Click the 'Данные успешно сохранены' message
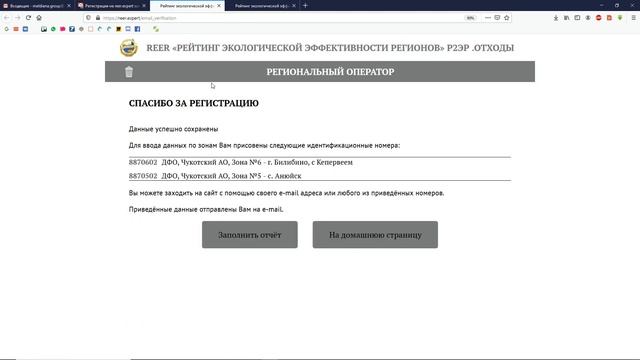The width and height of the screenshot is (640, 360). (173, 129)
